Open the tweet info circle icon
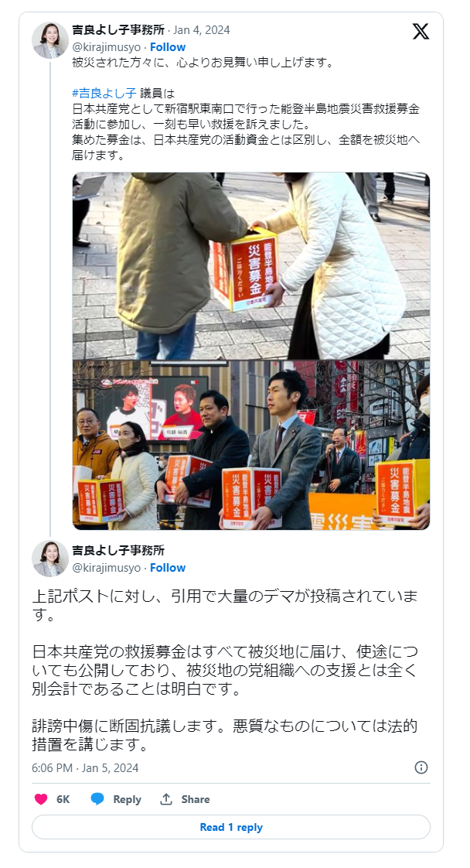 (421, 767)
